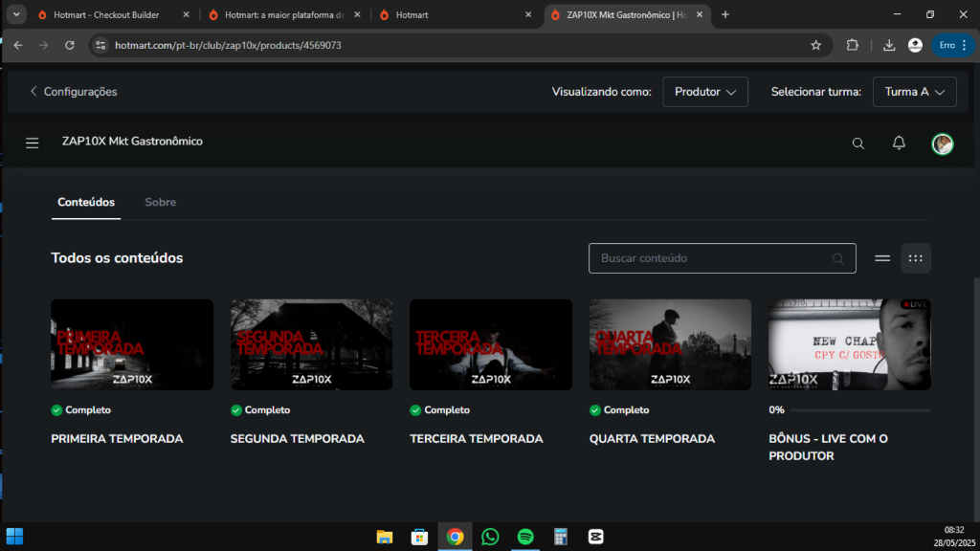The width and height of the screenshot is (980, 551).
Task: Open the browser extensions puzzle icon
Action: click(852, 45)
